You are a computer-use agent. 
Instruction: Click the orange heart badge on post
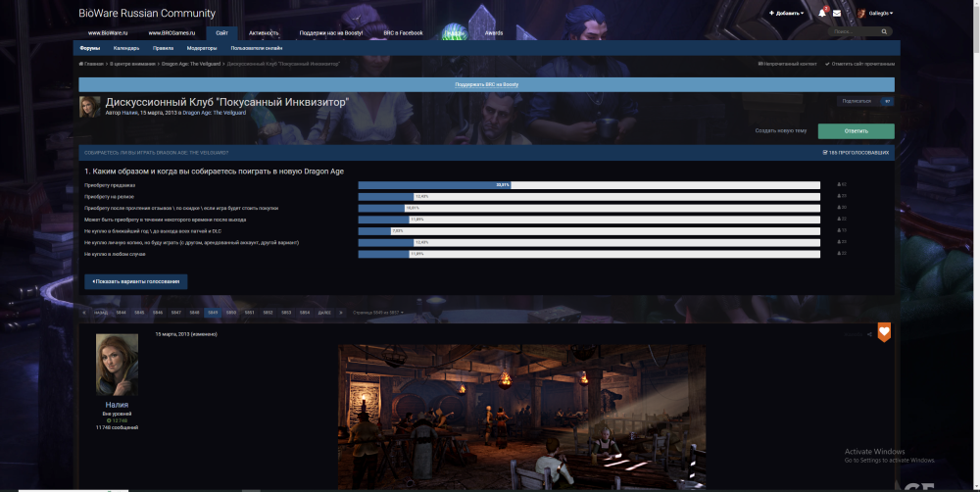(x=884, y=333)
